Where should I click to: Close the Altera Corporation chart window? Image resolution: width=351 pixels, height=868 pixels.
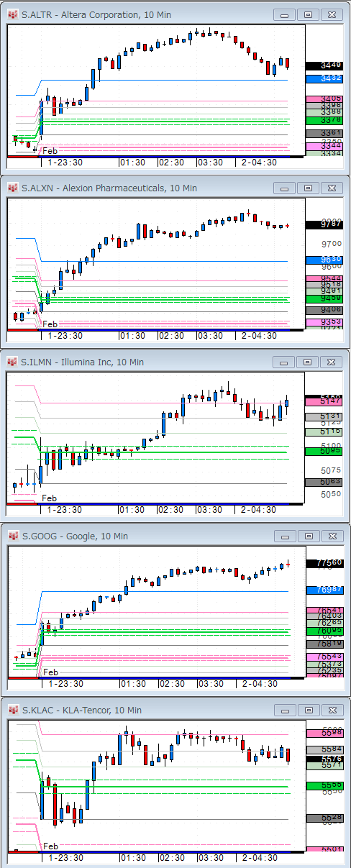[x=331, y=14]
